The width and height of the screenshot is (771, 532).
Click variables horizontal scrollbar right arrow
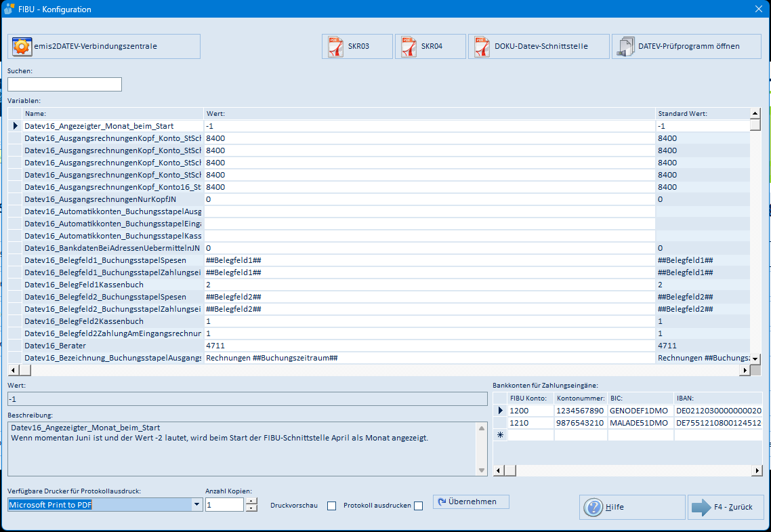point(745,370)
